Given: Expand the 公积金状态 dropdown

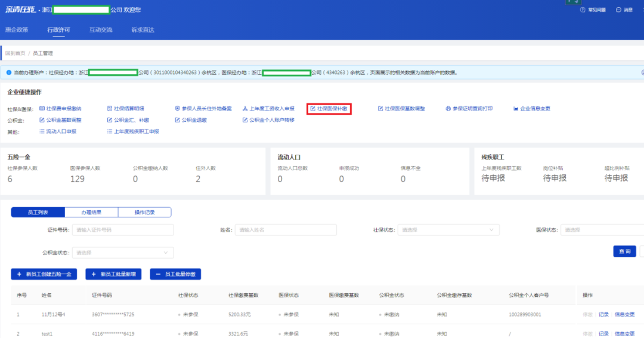Looking at the screenshot, I should [x=123, y=253].
